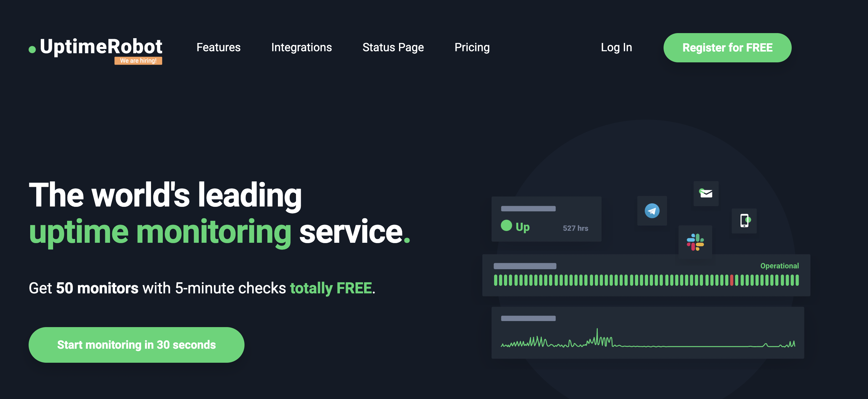Click 'Start monitoring in 30 seconds'
This screenshot has width=868, height=399.
point(136,344)
